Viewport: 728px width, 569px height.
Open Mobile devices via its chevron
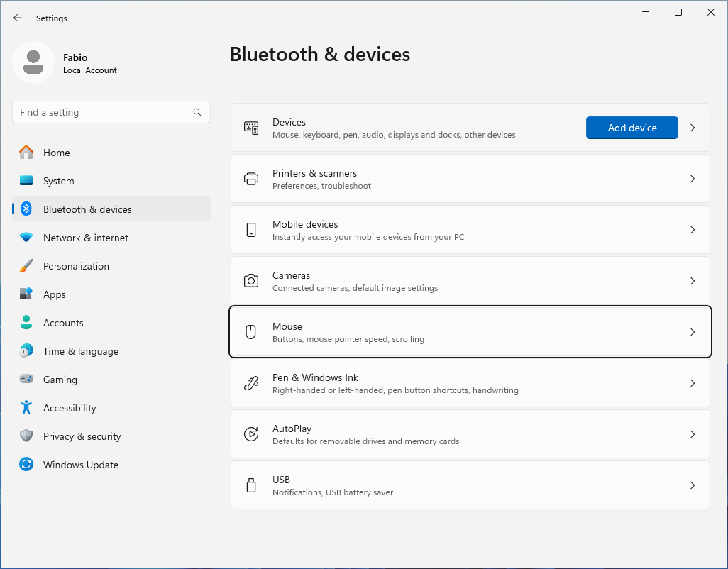tap(693, 230)
